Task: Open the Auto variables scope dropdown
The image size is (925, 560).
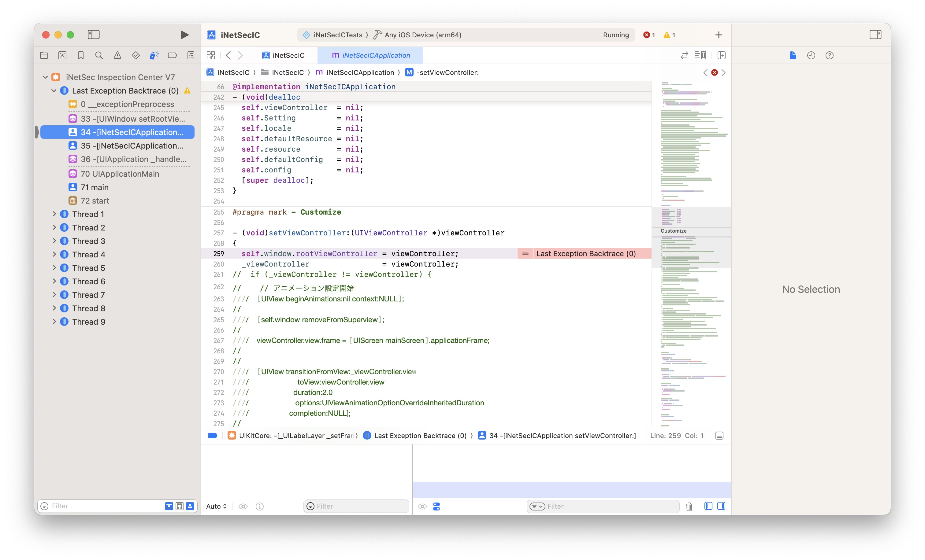Action: pos(217,507)
